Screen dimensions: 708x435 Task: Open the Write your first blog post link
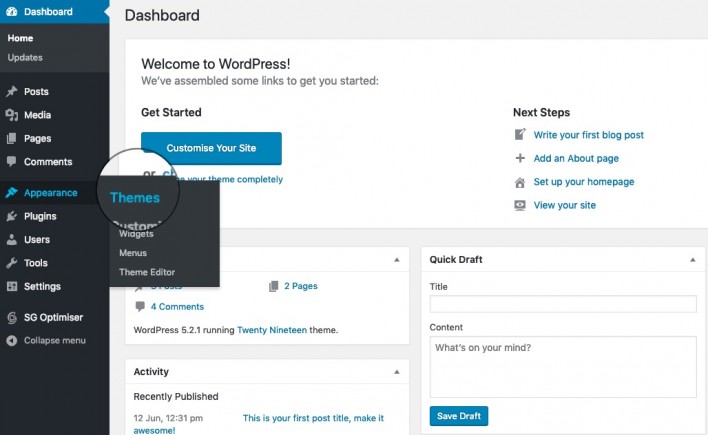[588, 135]
